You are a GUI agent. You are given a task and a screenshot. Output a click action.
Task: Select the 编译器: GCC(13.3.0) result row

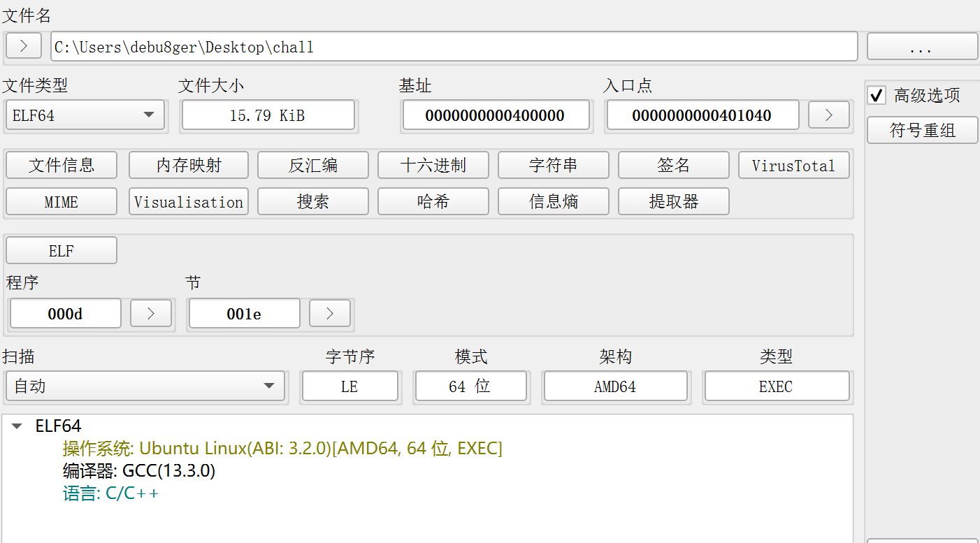click(138, 471)
